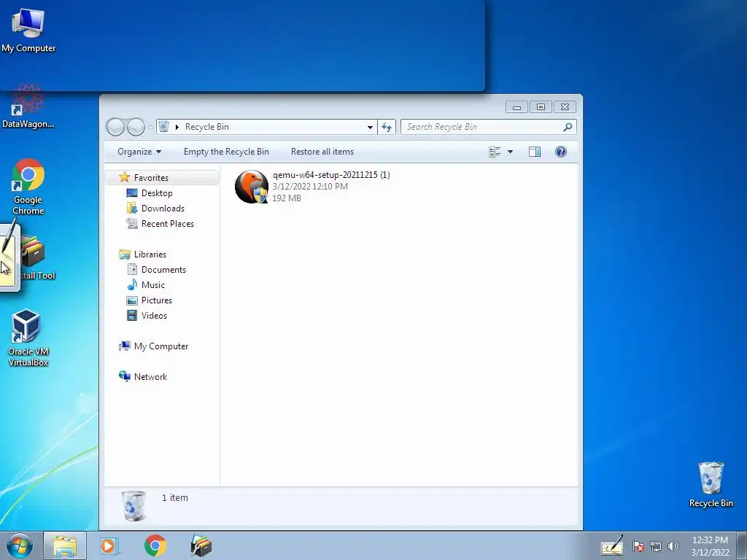Click the search magnifier icon

pyautogui.click(x=568, y=127)
